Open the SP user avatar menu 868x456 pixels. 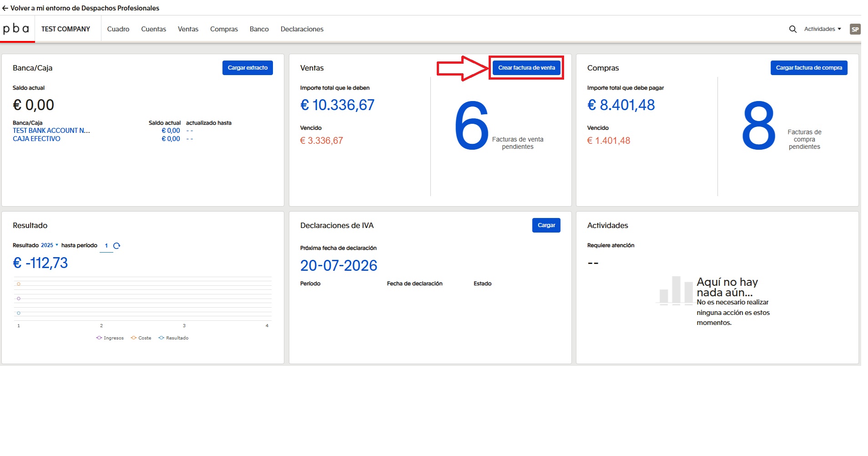tap(855, 29)
